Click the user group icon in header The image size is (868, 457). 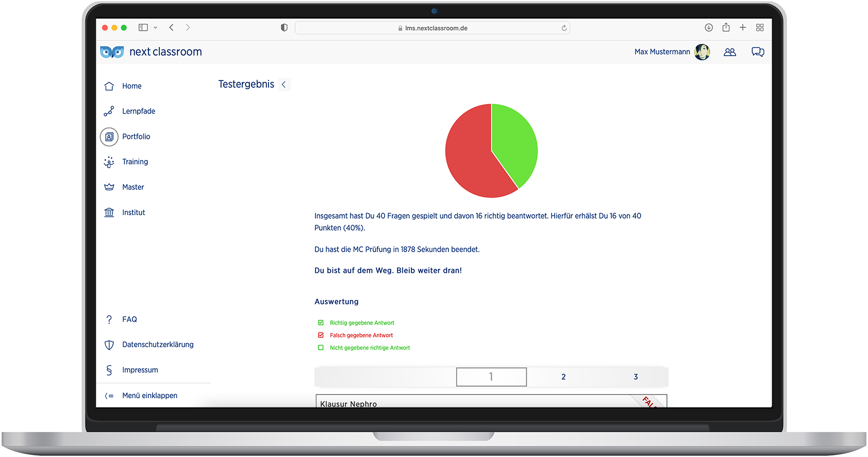[x=730, y=52]
